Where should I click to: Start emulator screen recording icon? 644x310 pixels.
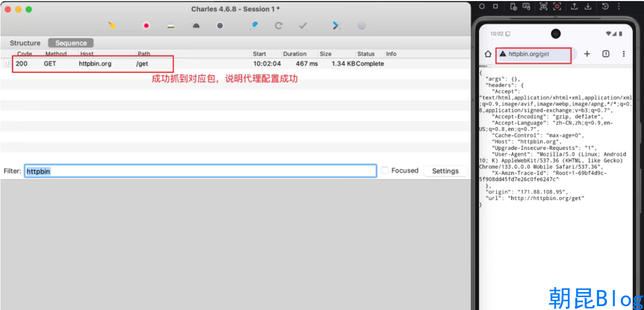click(x=557, y=6)
